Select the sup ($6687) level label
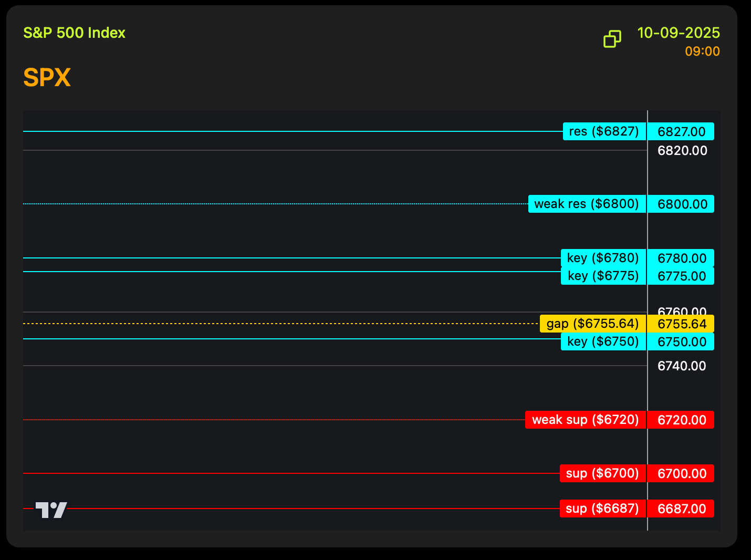 [602, 509]
